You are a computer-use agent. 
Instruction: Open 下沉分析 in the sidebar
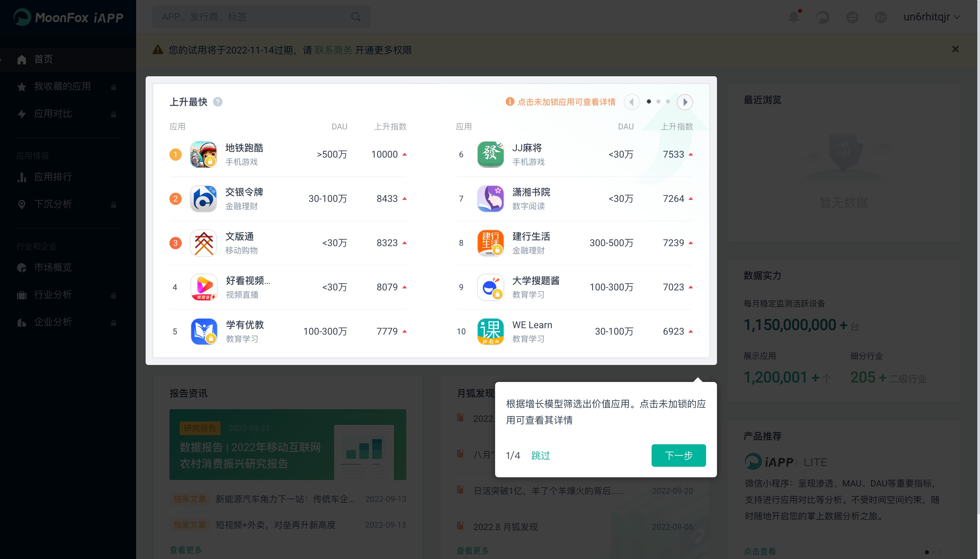(x=68, y=204)
